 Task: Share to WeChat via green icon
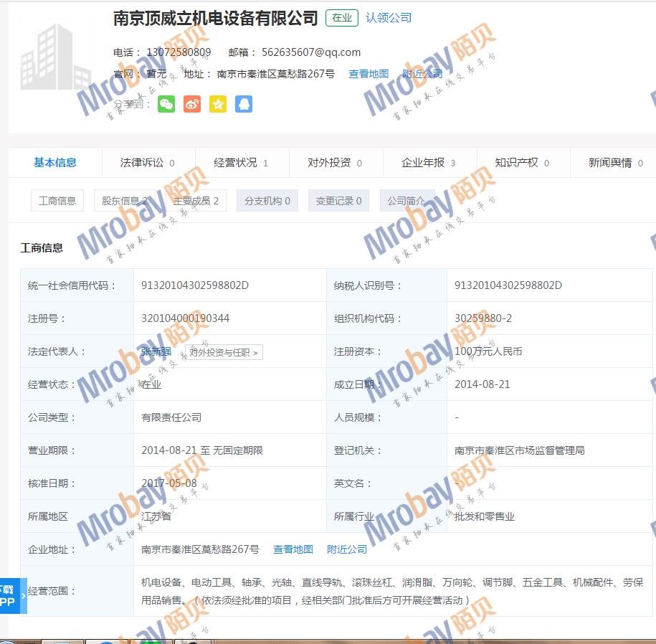[166, 104]
